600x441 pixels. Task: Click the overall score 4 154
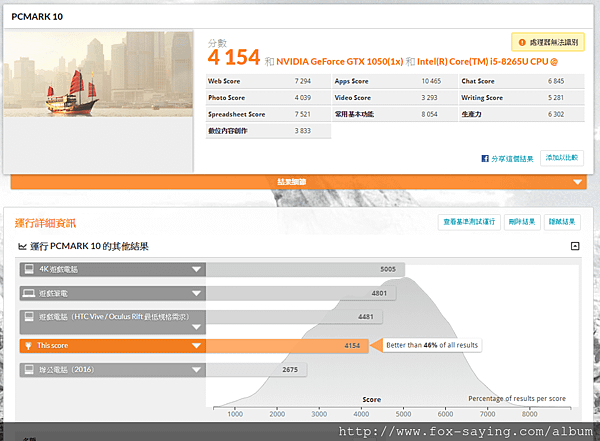click(x=234, y=57)
